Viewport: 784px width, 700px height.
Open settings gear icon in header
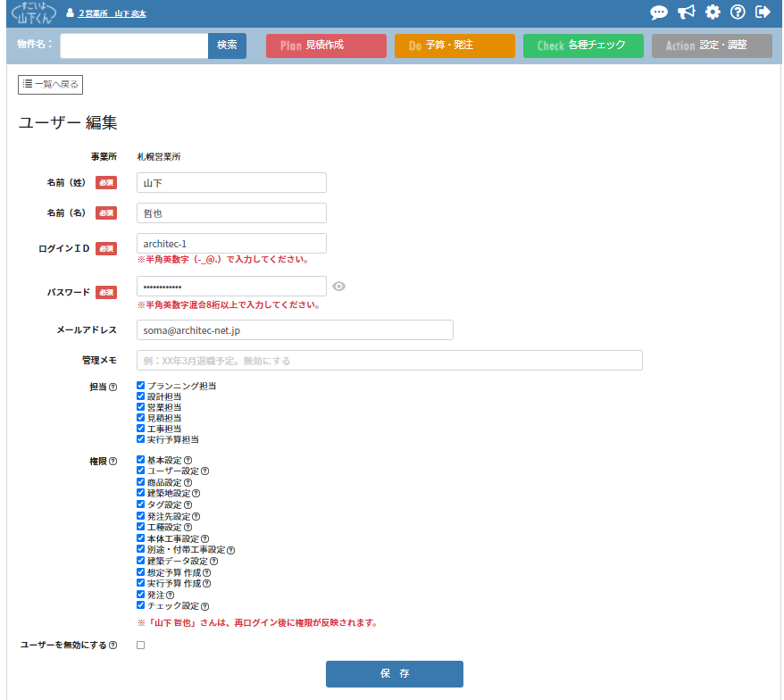pyautogui.click(x=713, y=12)
